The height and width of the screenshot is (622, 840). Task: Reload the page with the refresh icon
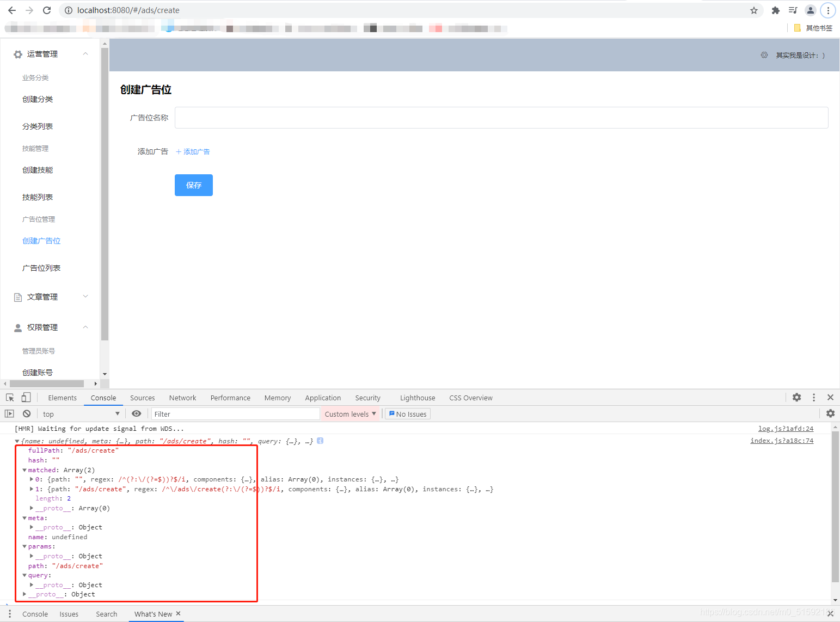(47, 10)
